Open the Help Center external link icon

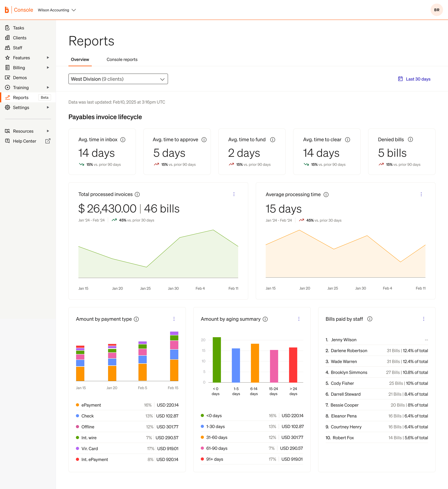coord(48,141)
